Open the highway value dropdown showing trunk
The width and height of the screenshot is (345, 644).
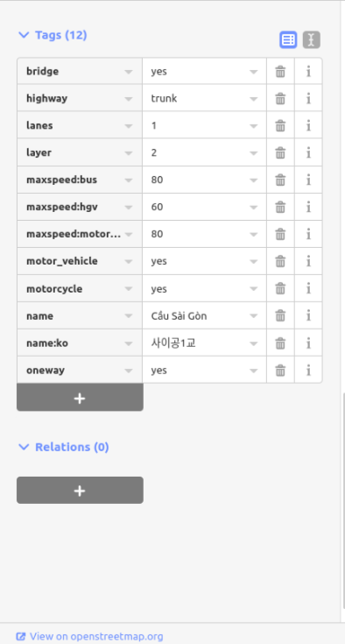tap(254, 98)
